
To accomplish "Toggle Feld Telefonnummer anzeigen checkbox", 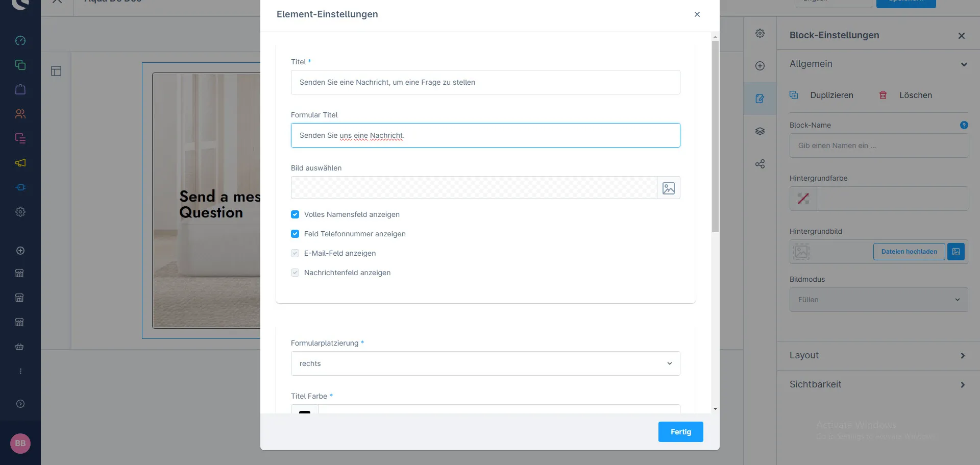I will click(x=295, y=234).
